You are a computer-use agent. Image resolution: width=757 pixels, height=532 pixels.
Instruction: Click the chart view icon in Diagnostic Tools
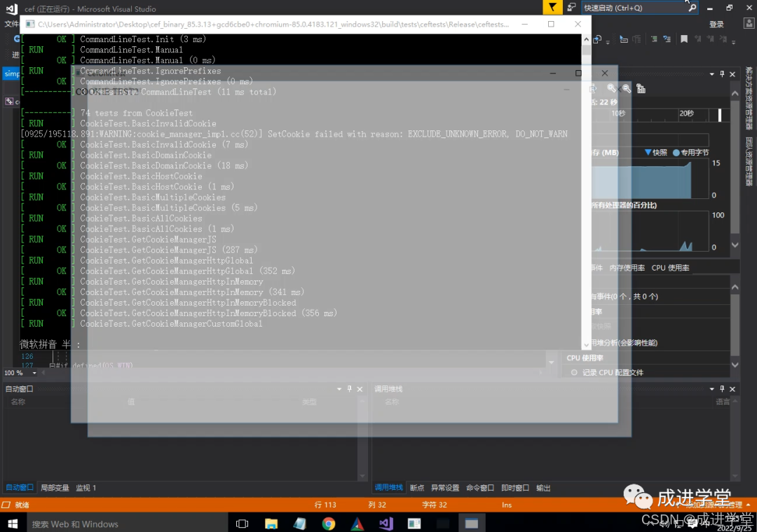click(x=641, y=89)
